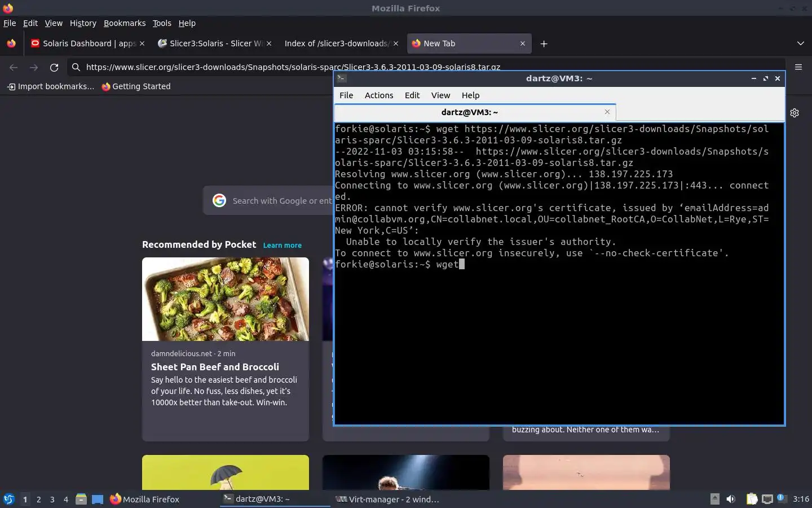Click inside the terminal at wget prompt

(462, 264)
